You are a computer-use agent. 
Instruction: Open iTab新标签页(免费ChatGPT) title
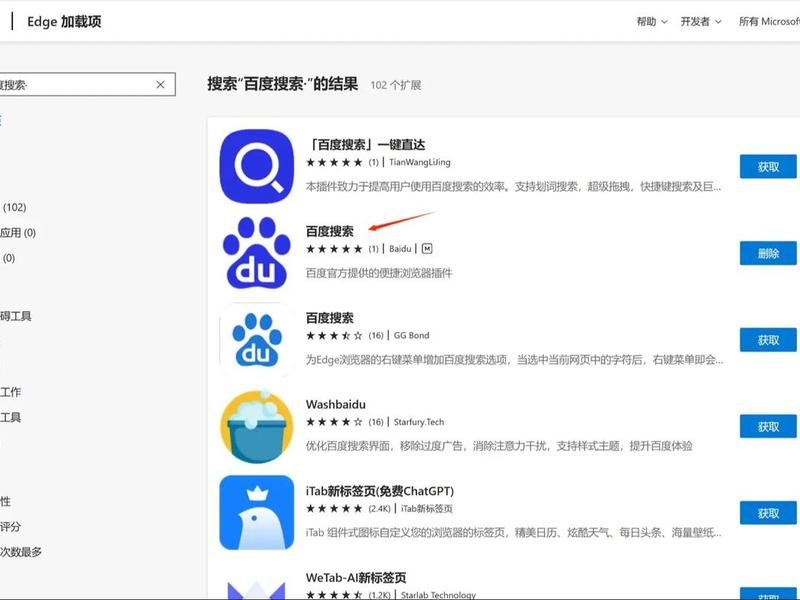[380, 491]
